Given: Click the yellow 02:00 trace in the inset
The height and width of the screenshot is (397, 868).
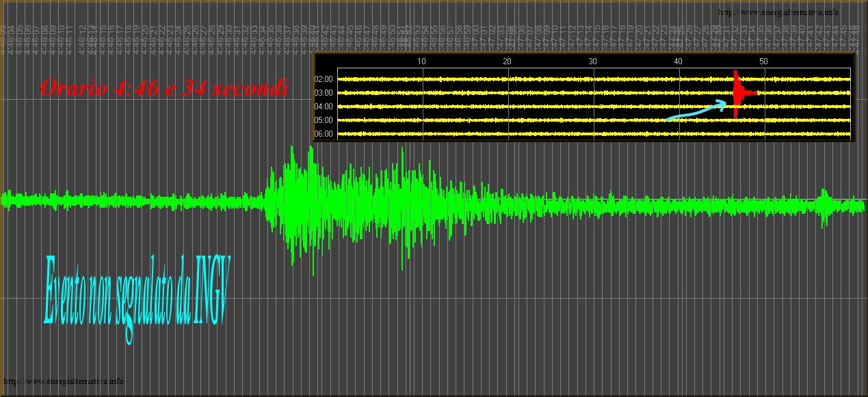Looking at the screenshot, I should [594, 79].
